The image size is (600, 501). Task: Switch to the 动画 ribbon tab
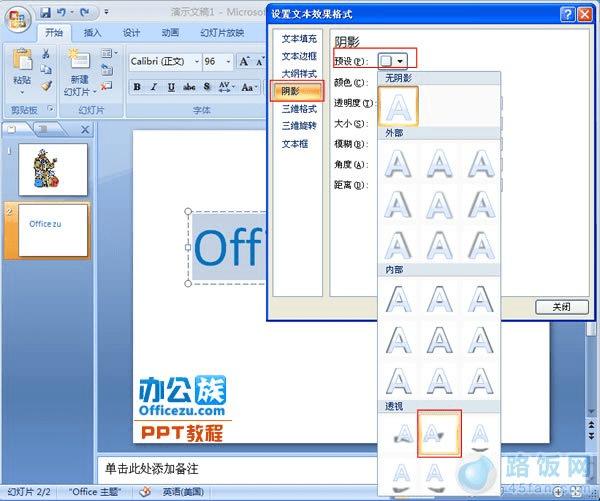(170, 33)
